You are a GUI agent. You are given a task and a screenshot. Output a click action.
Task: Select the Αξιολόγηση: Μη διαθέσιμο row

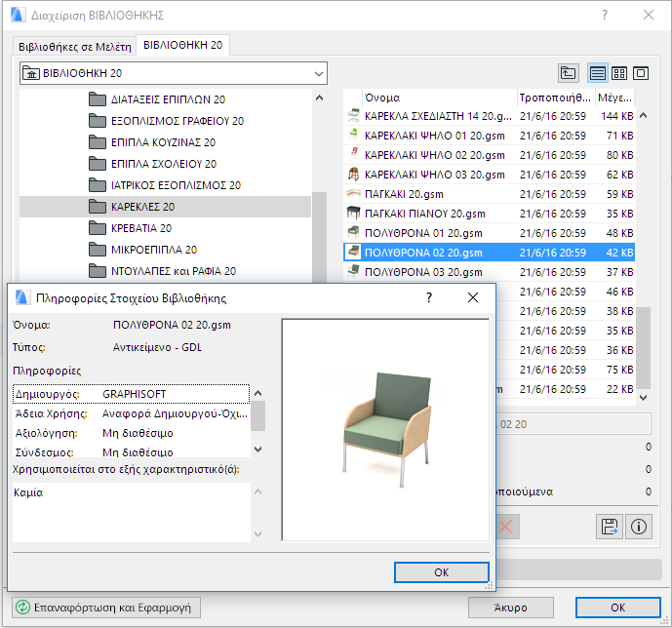[x=131, y=433]
